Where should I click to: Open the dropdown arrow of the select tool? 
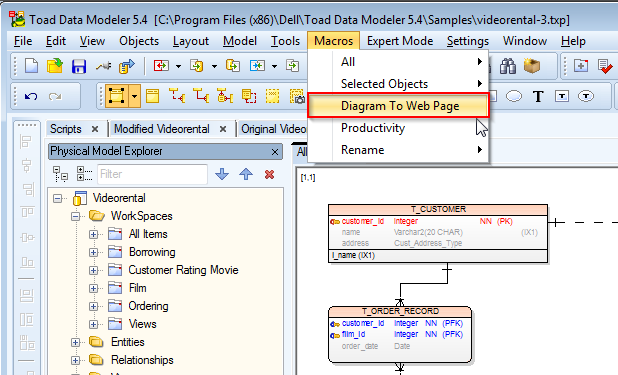pos(135,96)
